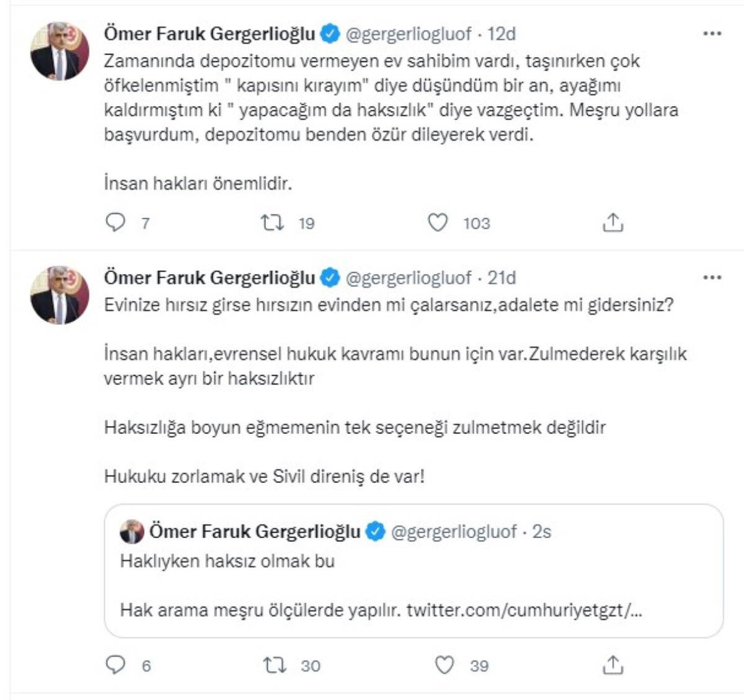Reply to the 12d deposit tweet
Viewport: 744px width, 700px height.
coord(116,223)
